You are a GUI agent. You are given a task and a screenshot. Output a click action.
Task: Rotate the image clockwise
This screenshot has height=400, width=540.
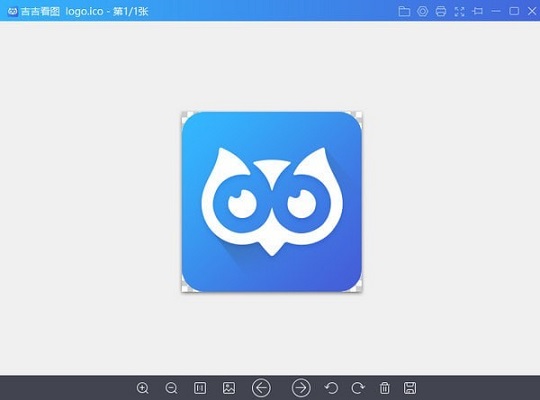click(x=358, y=388)
